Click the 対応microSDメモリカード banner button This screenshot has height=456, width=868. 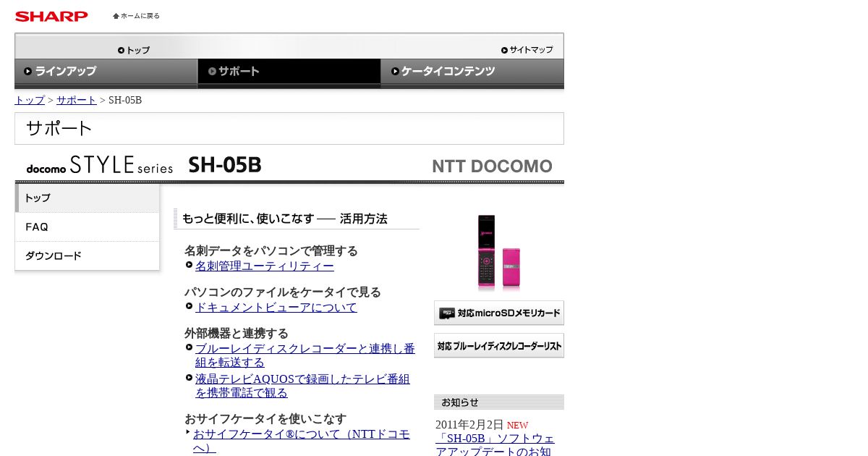(499, 313)
